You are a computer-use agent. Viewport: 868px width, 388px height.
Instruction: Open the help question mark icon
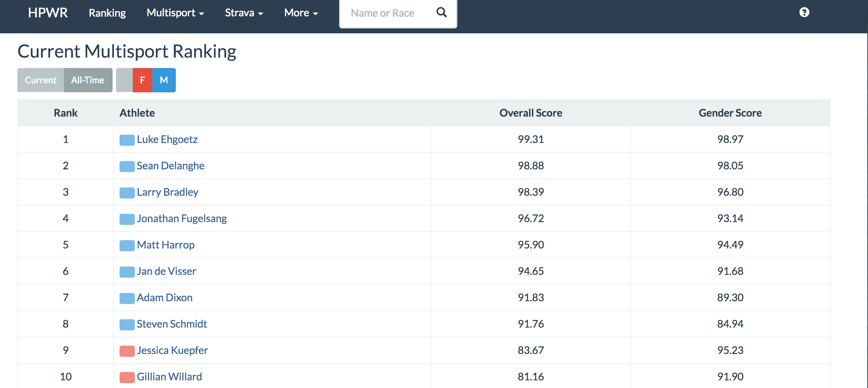point(804,12)
